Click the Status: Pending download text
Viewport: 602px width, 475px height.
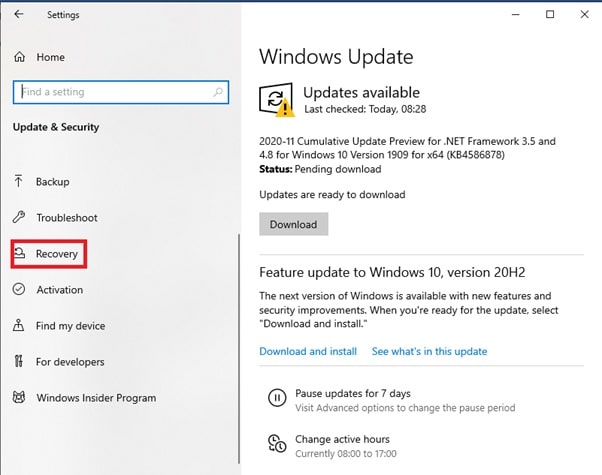(320, 169)
